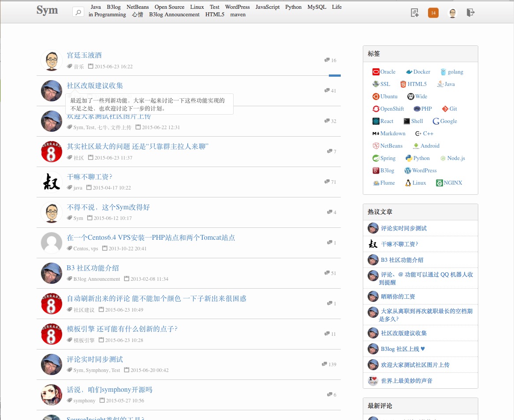The image size is (514, 420).
Task: Open article 自动刷新出来的评论 能不能加个颜色
Action: (156, 298)
